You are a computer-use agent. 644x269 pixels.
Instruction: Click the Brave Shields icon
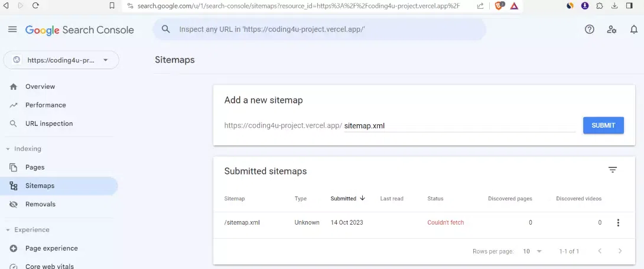coord(498,6)
